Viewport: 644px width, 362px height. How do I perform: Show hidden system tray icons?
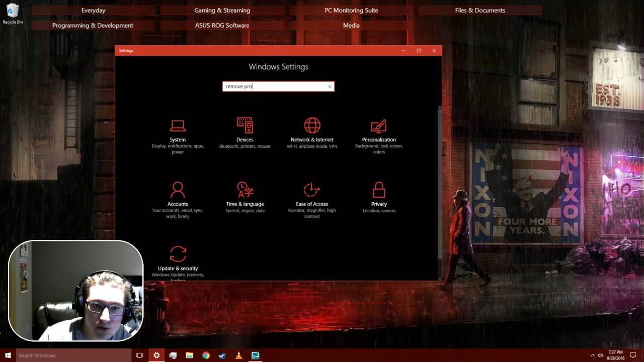593,355
